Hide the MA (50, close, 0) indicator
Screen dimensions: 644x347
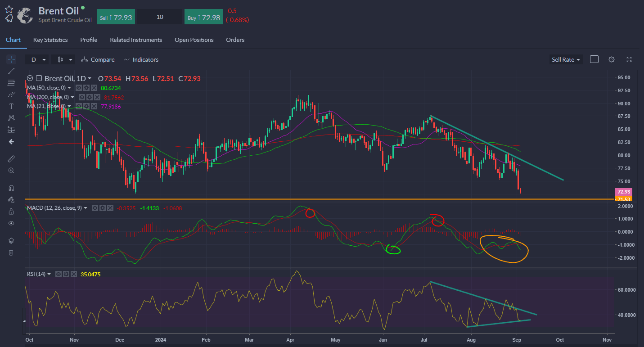[78, 88]
